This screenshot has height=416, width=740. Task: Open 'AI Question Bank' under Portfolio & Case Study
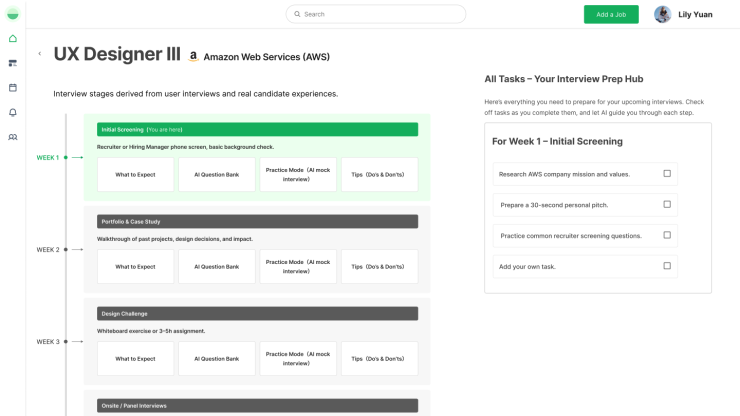[216, 267]
